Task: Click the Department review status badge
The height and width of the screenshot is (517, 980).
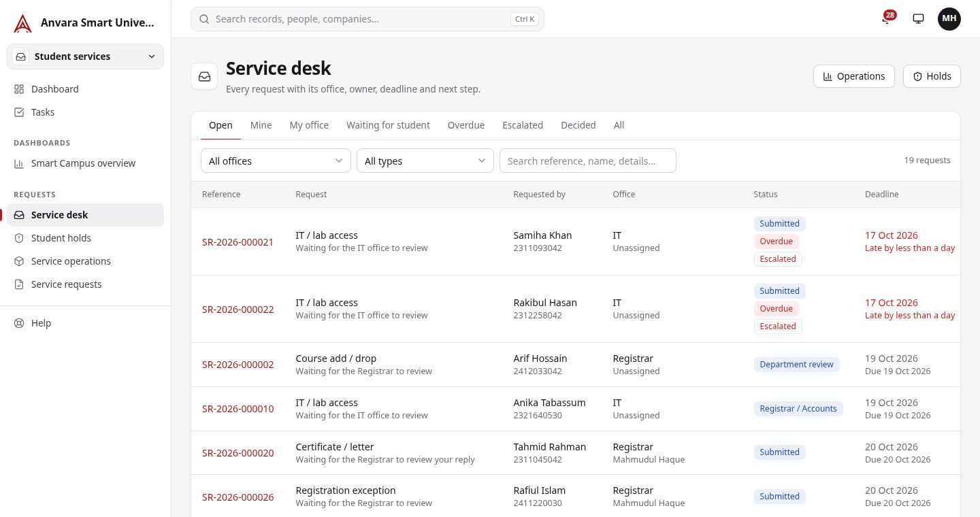Action: click(x=796, y=365)
